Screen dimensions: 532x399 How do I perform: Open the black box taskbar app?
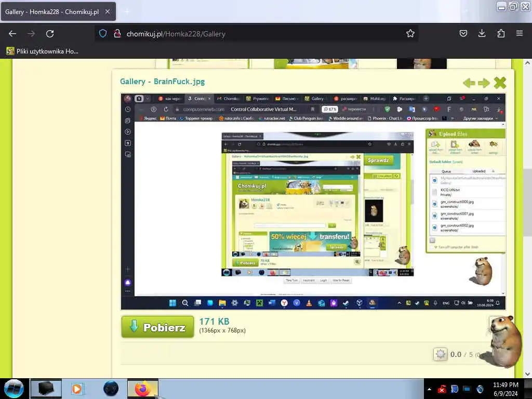click(46, 389)
